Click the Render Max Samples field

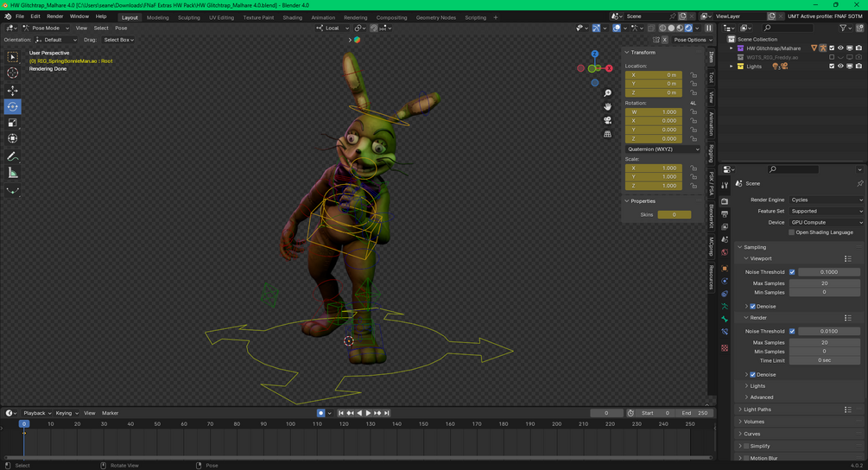[824, 343]
